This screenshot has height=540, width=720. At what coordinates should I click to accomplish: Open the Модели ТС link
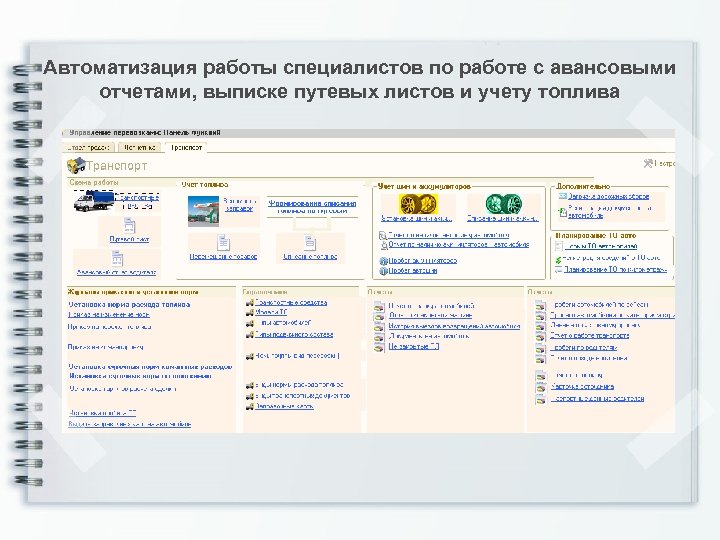pyautogui.click(x=271, y=312)
